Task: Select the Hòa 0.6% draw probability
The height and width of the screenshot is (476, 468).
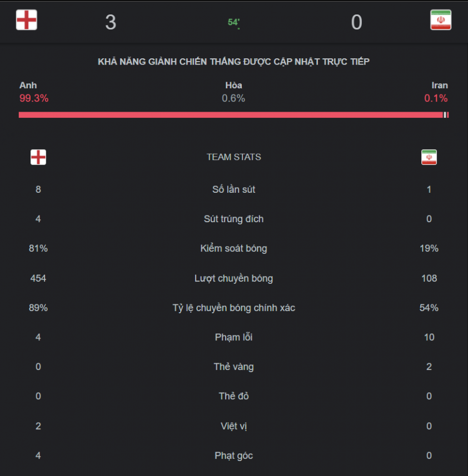Action: tap(233, 92)
